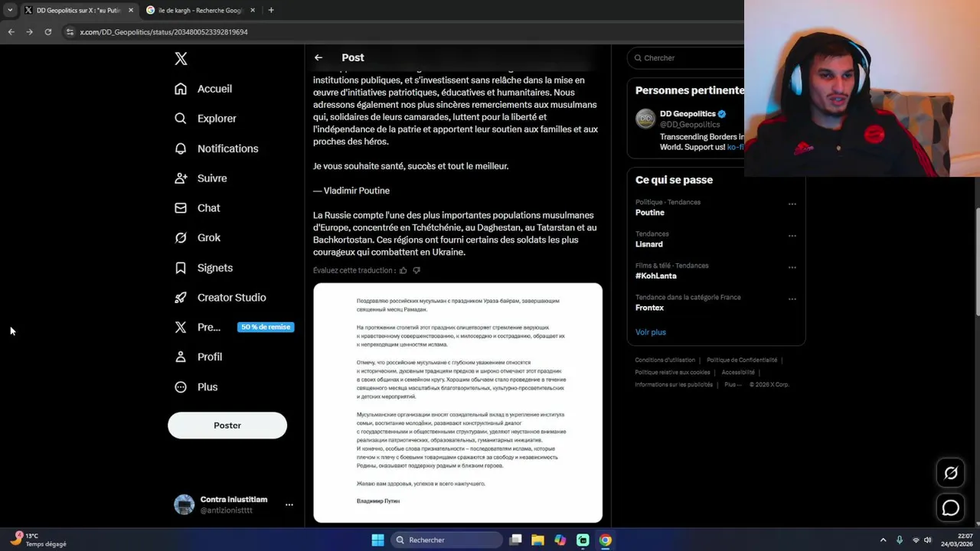Click the Chercher search field
The width and height of the screenshot is (980, 551).
pos(685,58)
